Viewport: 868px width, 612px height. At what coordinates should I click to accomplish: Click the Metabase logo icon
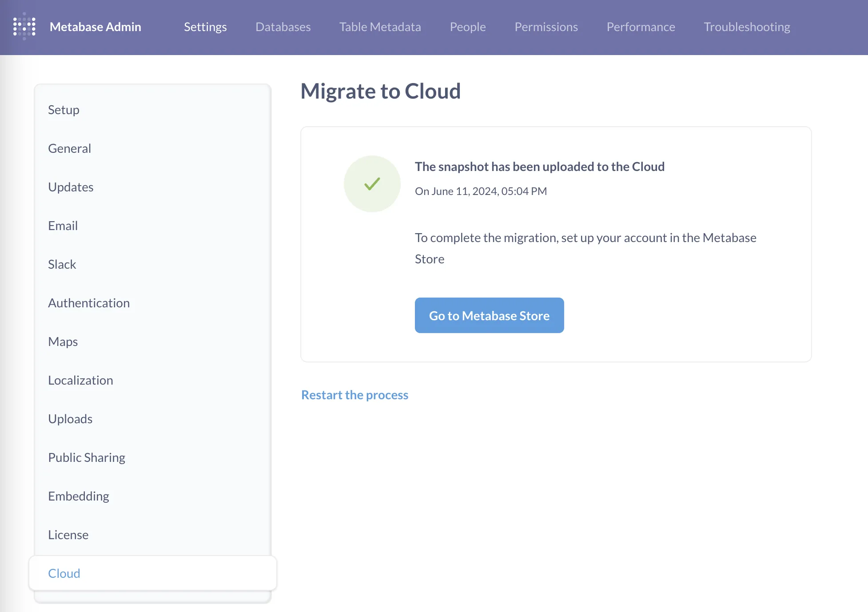click(x=24, y=27)
